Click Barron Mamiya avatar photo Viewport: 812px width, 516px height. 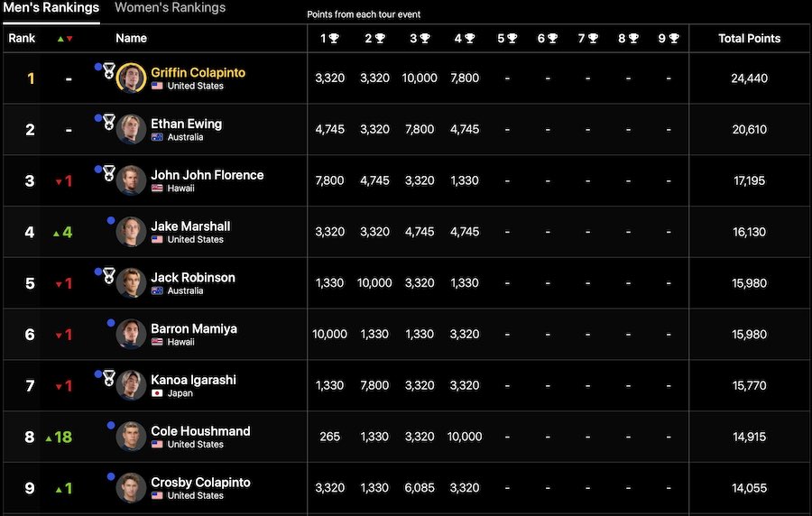[x=132, y=335]
